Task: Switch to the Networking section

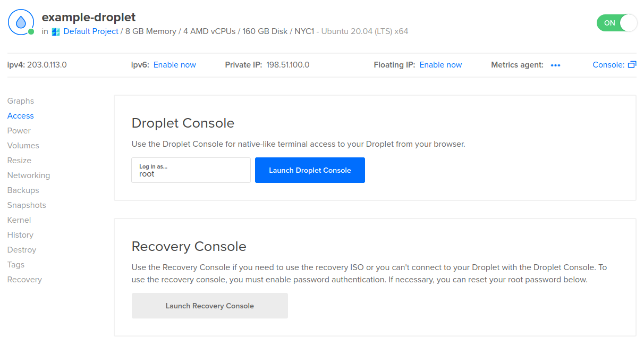Action: click(x=29, y=175)
